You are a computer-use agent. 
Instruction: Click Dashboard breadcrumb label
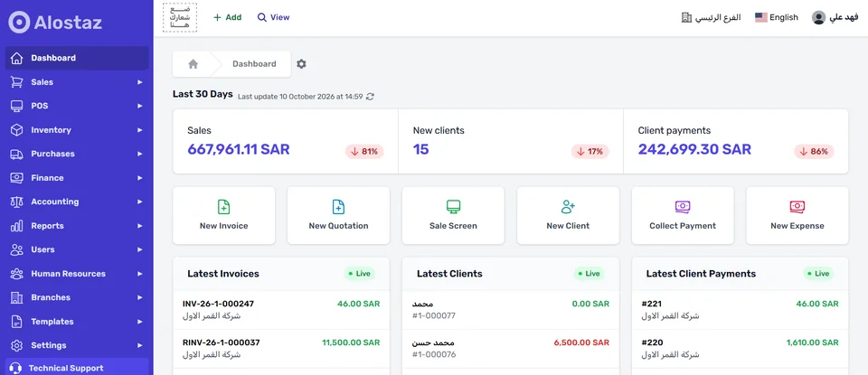(254, 64)
